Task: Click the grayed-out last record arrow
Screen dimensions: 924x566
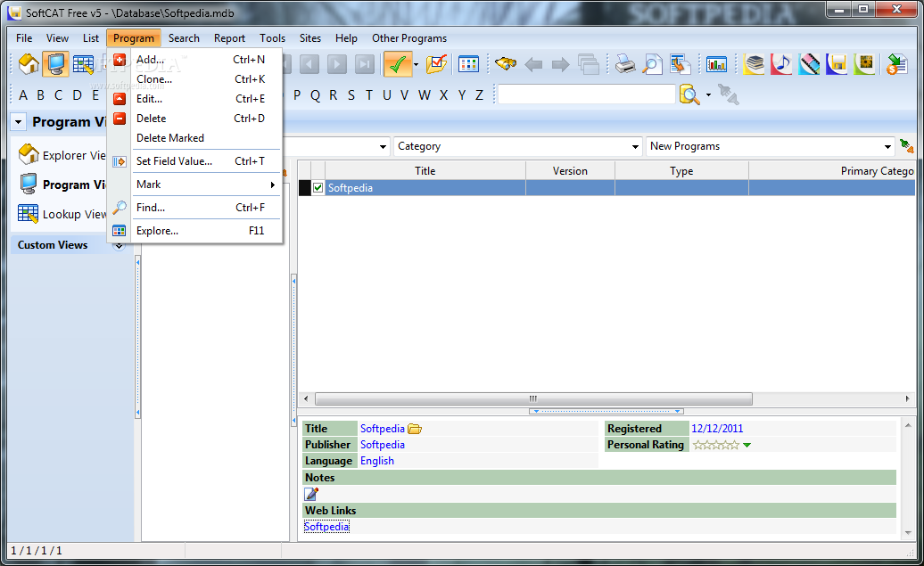Action: coord(365,64)
